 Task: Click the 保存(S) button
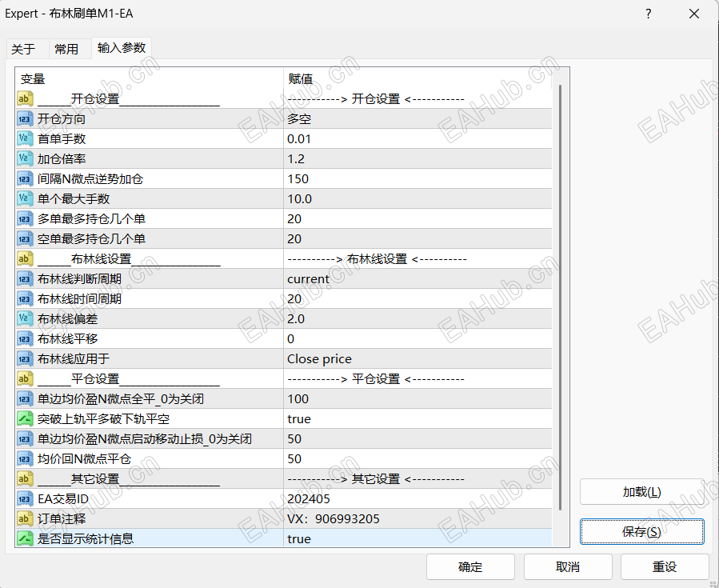[642, 531]
